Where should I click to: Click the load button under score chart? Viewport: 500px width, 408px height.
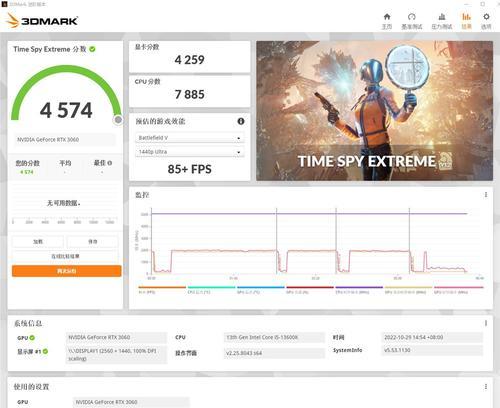[38, 241]
